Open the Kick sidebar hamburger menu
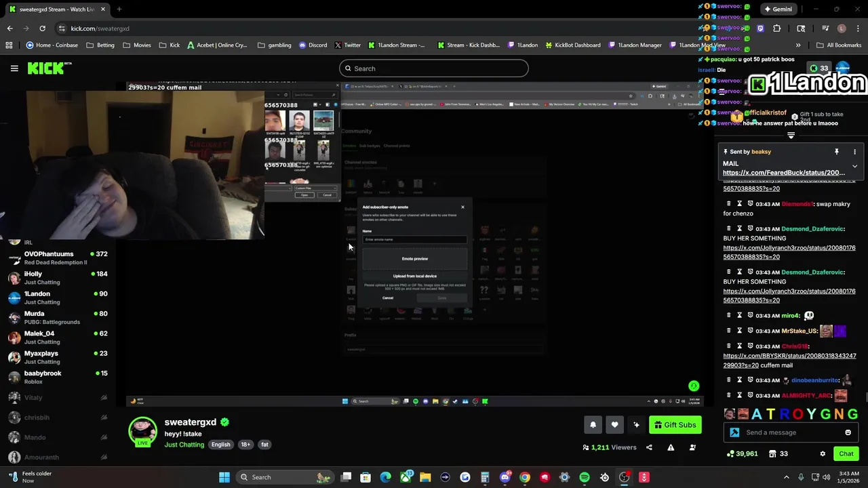 pos(14,68)
